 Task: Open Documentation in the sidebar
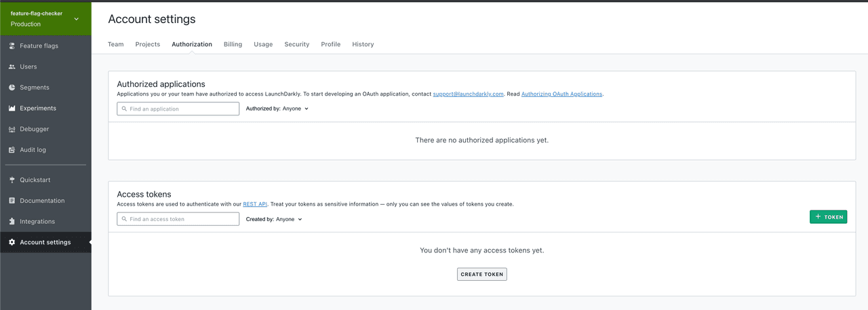coord(45,201)
